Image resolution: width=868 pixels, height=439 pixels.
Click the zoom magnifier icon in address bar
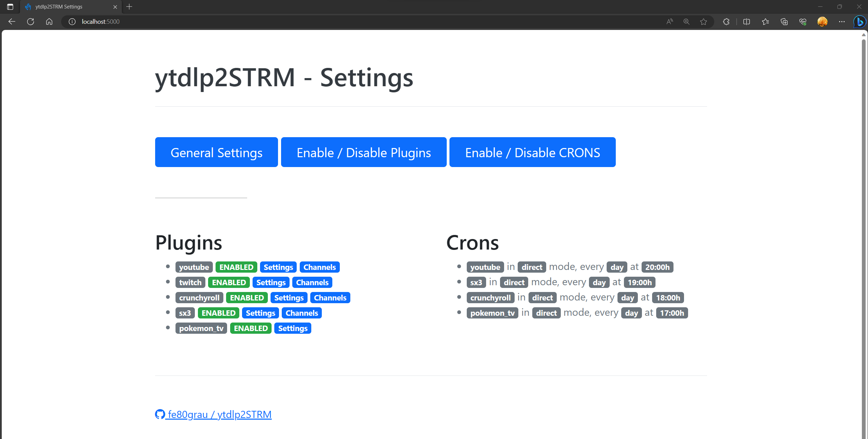[686, 22]
